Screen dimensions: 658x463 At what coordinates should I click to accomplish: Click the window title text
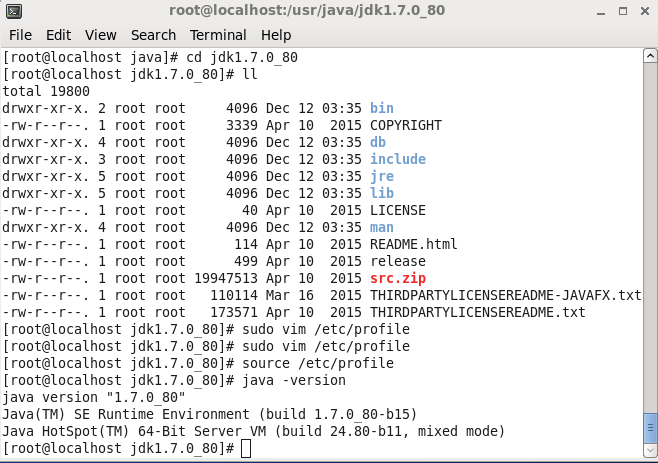point(307,10)
